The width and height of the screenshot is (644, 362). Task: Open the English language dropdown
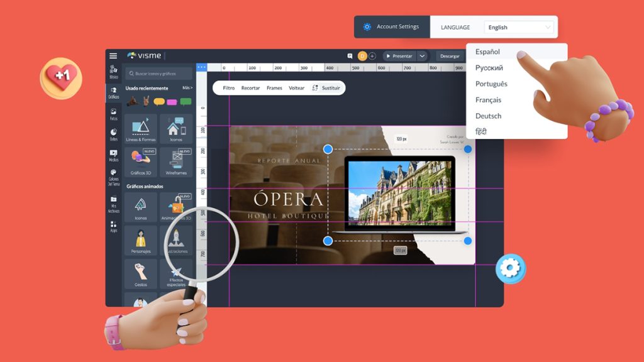[518, 27]
